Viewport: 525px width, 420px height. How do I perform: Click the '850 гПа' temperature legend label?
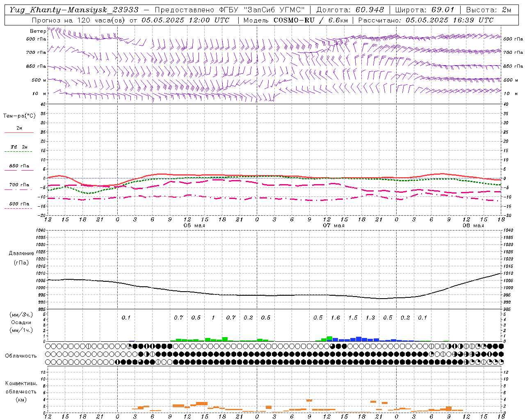[19, 166]
